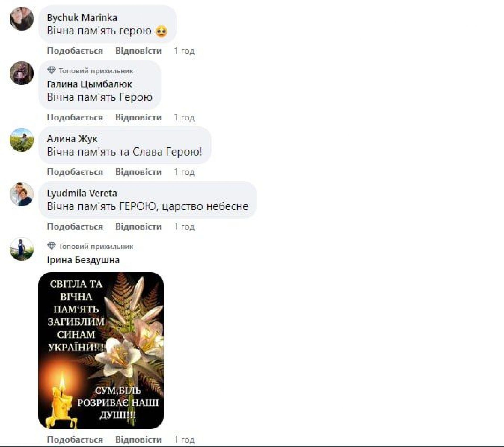Screen dimensions: 504x447
Task: Click the sad emoji in Bychuk Marinka's comment
Action: tap(161, 31)
